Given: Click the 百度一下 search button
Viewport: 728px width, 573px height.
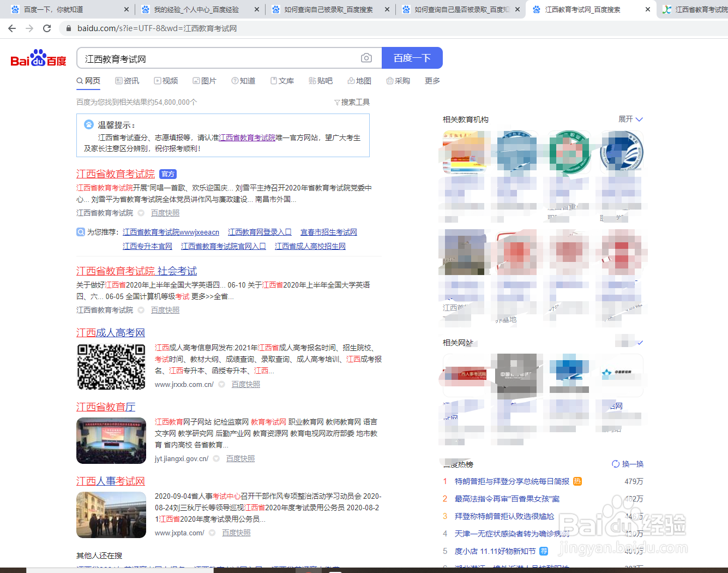Looking at the screenshot, I should tap(412, 58).
